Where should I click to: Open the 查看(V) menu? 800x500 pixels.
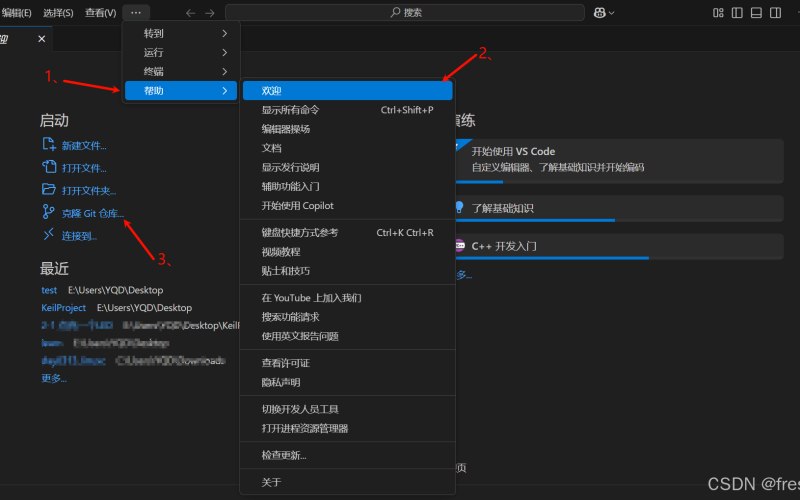pyautogui.click(x=101, y=13)
